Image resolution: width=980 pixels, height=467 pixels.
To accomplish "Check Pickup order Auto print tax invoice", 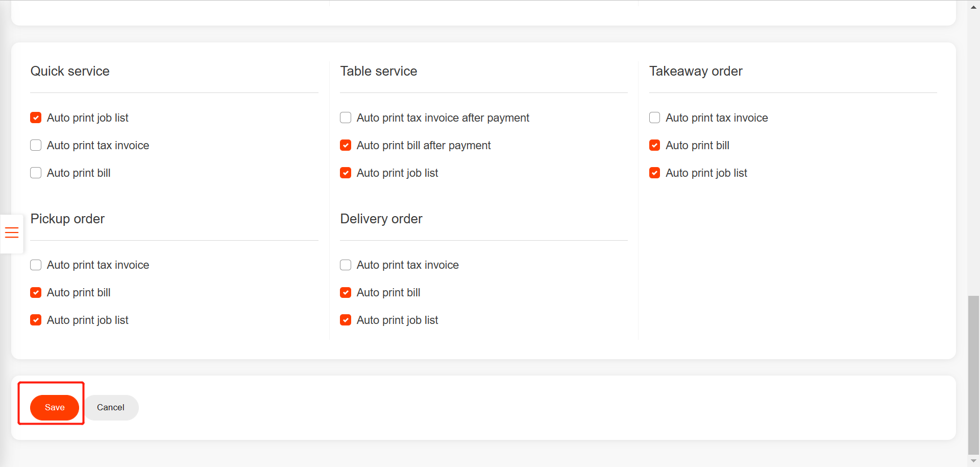I will coord(36,265).
